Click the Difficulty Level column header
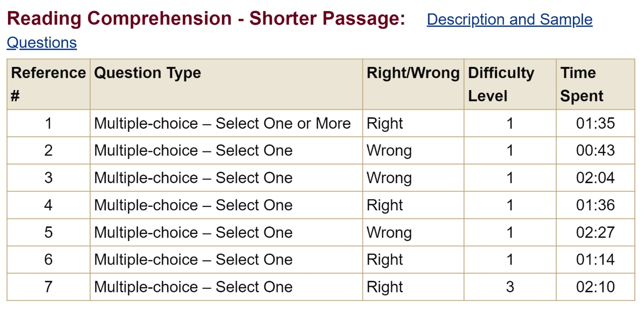This screenshot has width=644, height=316. click(501, 84)
